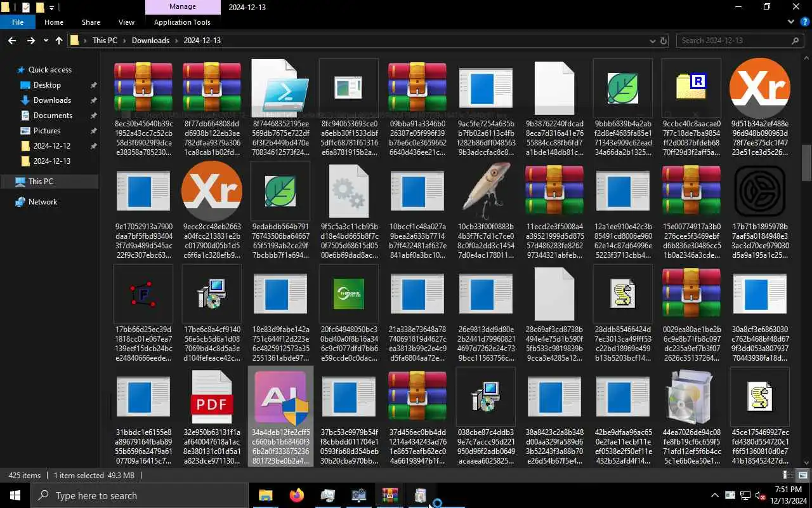Open Firefox from the taskbar
The height and width of the screenshot is (508, 812).
pyautogui.click(x=296, y=495)
